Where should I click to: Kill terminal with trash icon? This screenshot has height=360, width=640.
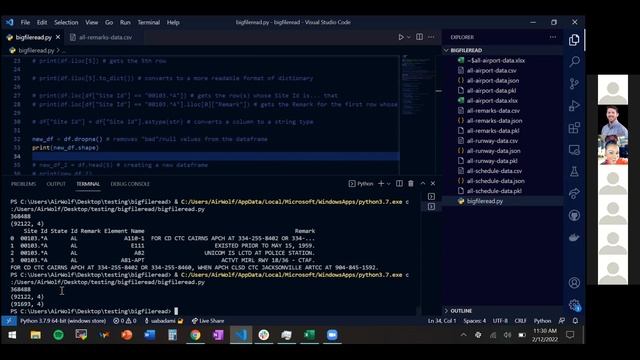(x=411, y=184)
